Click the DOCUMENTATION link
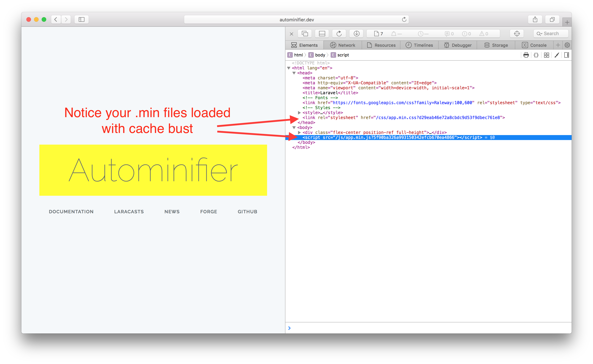Image resolution: width=593 pixels, height=364 pixels. [x=71, y=212]
